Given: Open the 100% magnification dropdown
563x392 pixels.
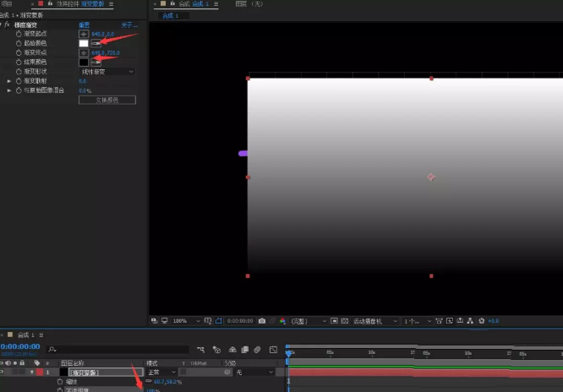Looking at the screenshot, I should (186, 321).
